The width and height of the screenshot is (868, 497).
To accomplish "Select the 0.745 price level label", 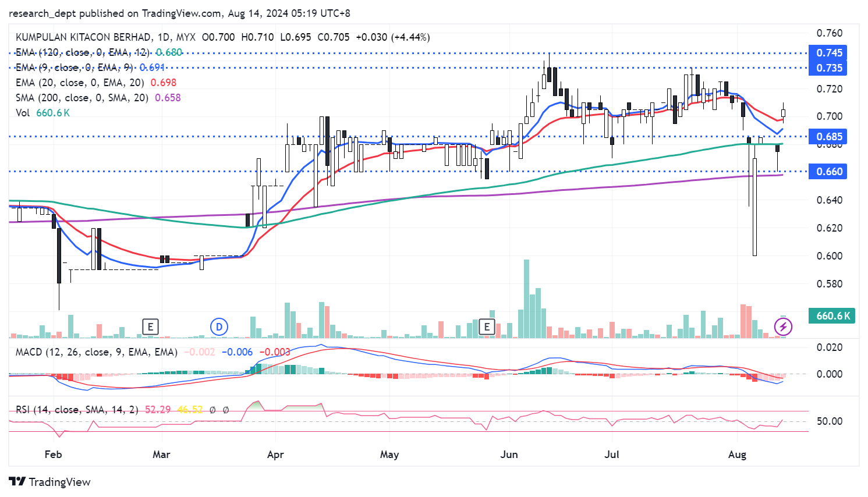I will pyautogui.click(x=828, y=53).
